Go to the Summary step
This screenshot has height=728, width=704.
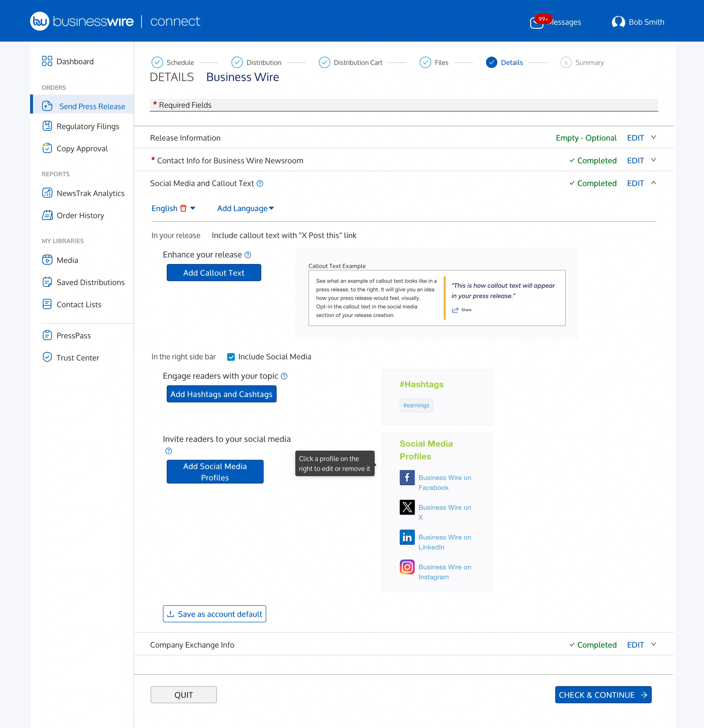click(582, 62)
